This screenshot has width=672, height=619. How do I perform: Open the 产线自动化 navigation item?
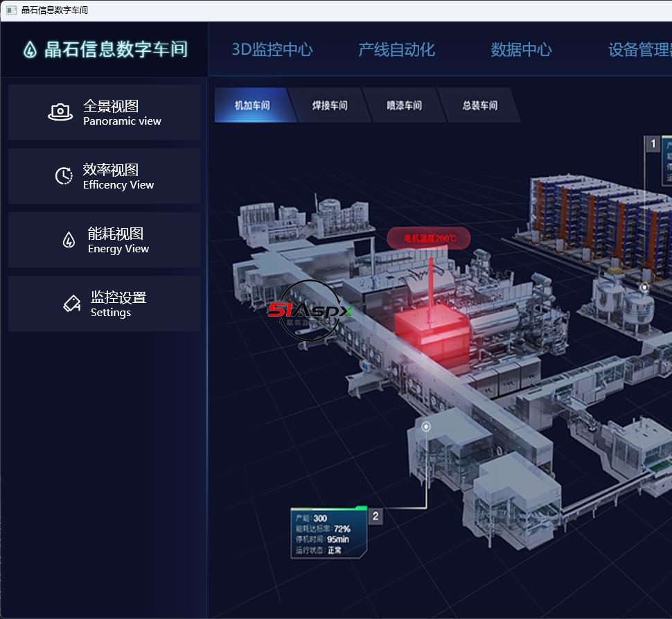tap(396, 50)
